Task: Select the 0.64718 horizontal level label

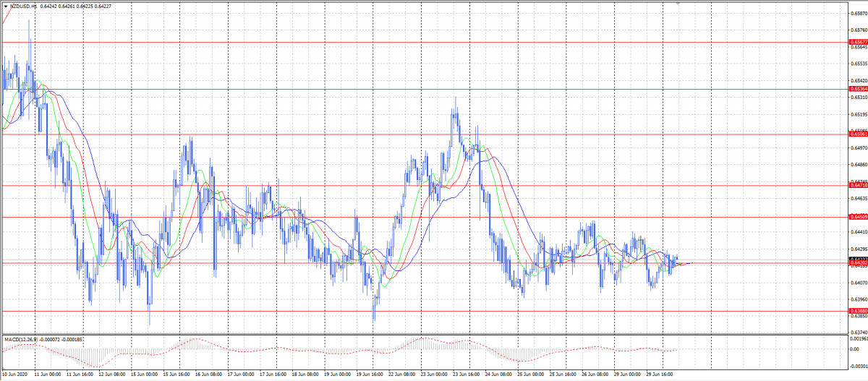Action: point(858,185)
